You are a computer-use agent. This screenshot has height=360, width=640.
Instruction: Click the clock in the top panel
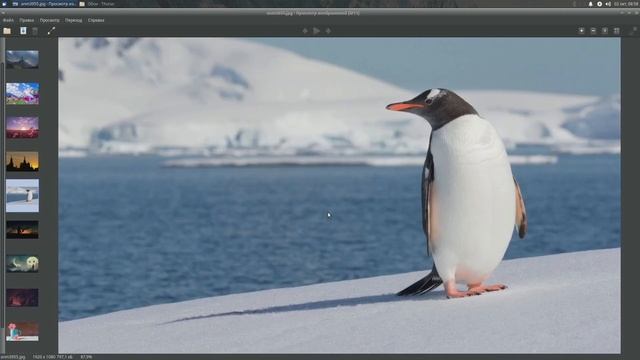[626, 4]
